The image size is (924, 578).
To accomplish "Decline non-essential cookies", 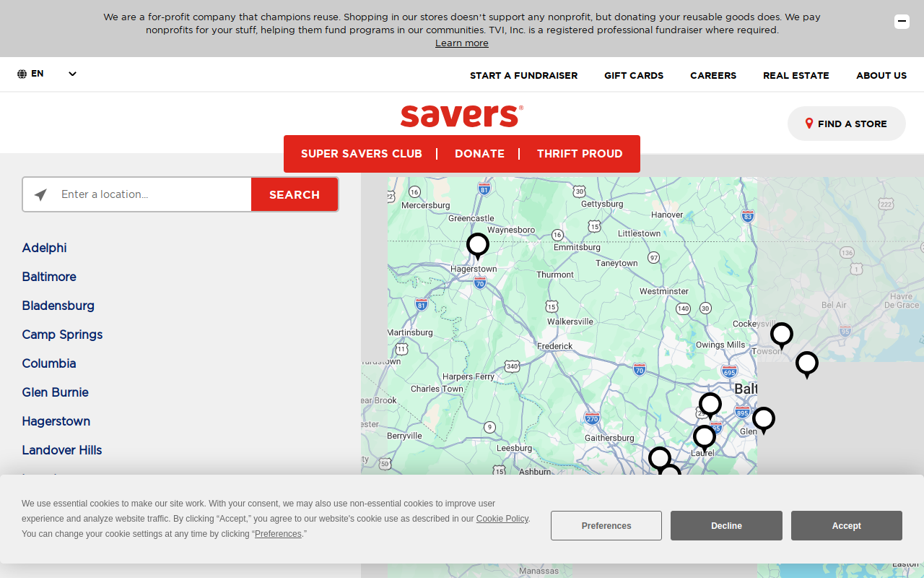I will pos(726,526).
